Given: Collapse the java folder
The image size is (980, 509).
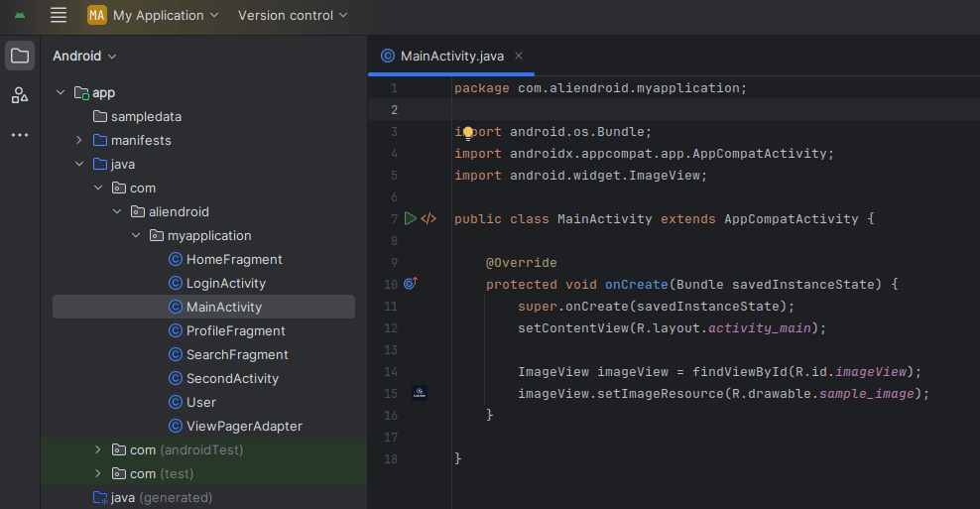Looking at the screenshot, I should click(x=79, y=164).
